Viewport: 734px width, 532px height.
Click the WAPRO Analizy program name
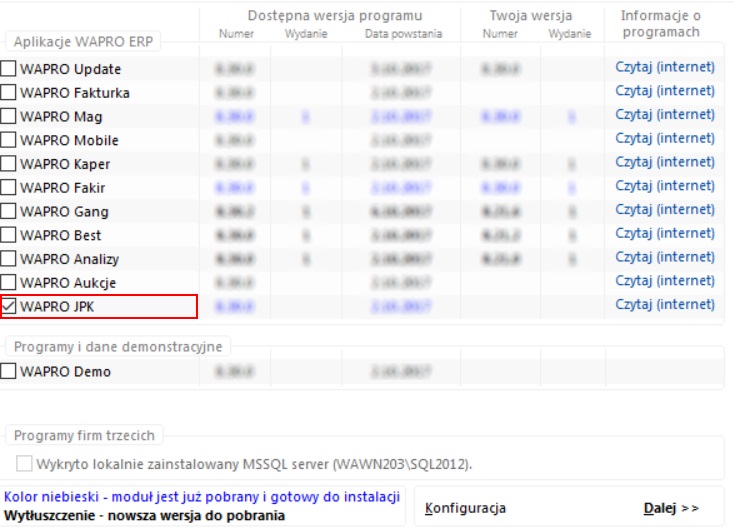70,259
